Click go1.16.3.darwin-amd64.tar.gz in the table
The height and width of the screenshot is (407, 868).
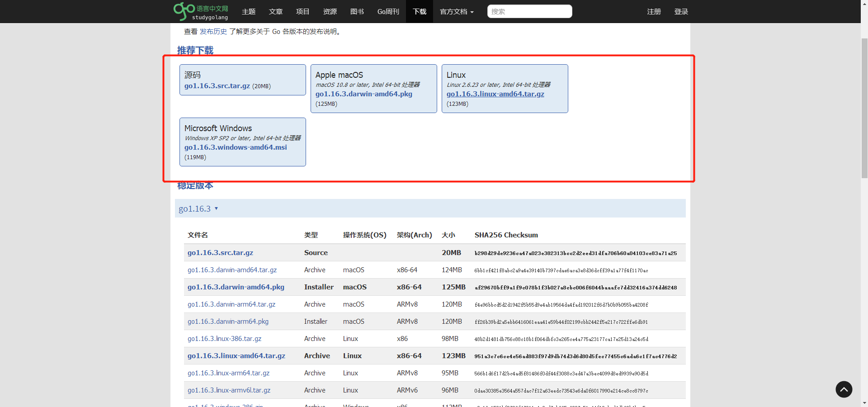pyautogui.click(x=232, y=270)
